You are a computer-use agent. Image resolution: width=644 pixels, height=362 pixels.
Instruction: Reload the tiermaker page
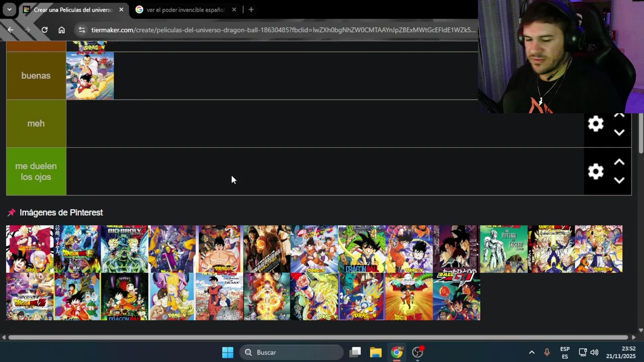(44, 30)
